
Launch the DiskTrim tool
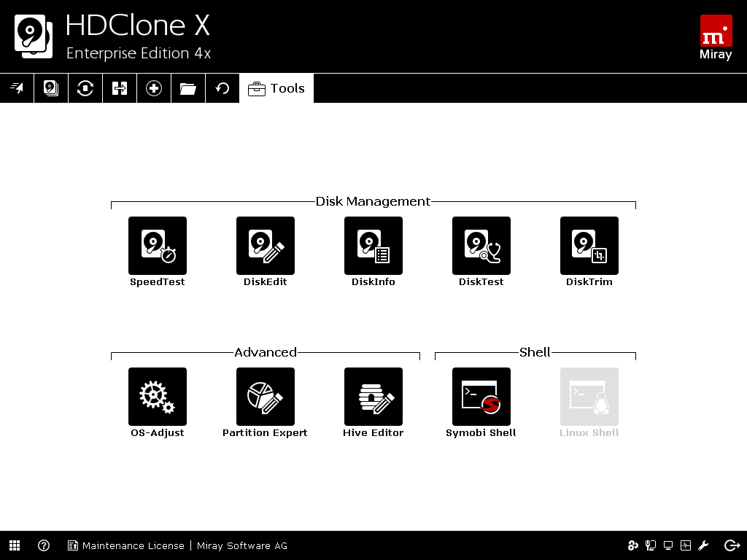click(x=589, y=246)
